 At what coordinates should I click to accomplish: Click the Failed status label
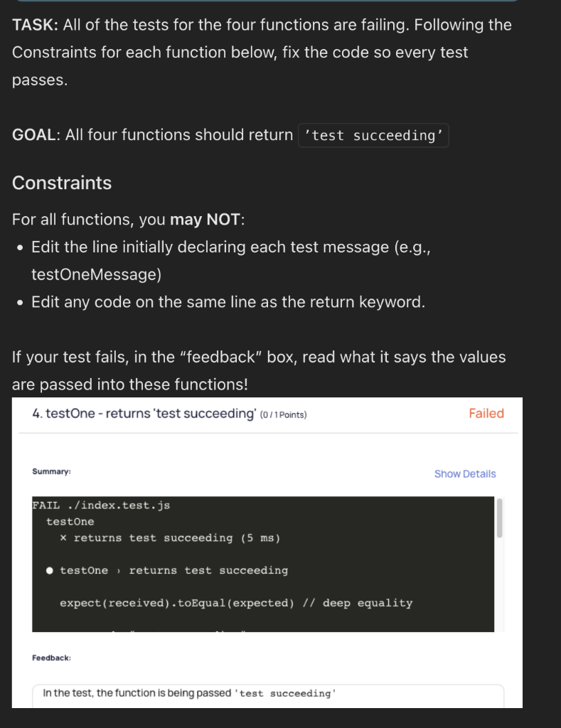(486, 413)
